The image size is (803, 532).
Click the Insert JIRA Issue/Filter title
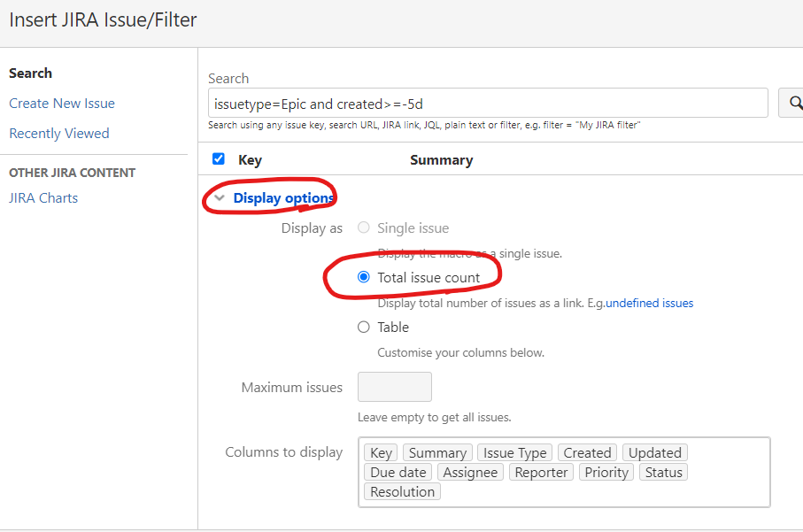click(x=103, y=20)
